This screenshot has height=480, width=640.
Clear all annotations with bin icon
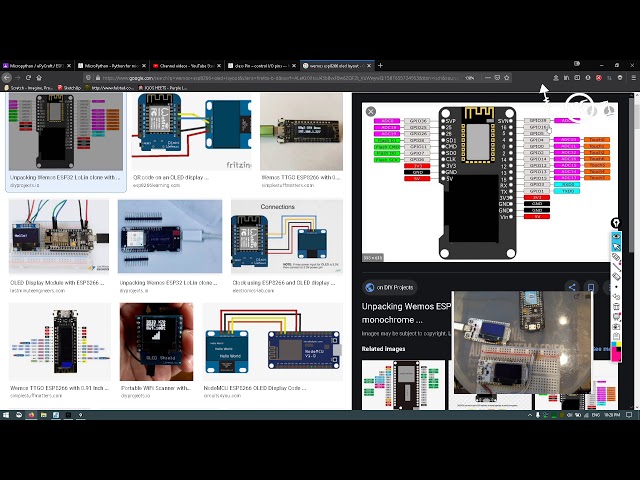coord(616,307)
